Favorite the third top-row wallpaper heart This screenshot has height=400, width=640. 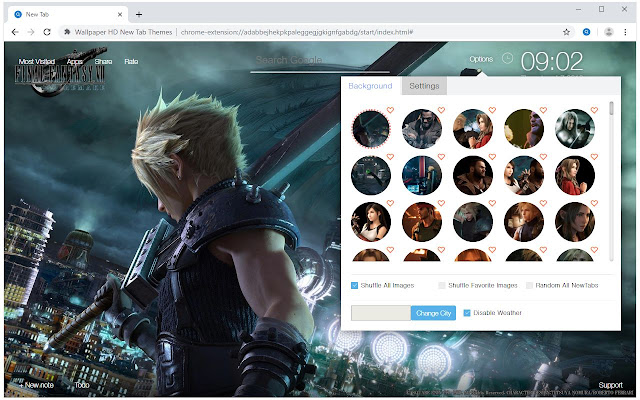point(492,110)
